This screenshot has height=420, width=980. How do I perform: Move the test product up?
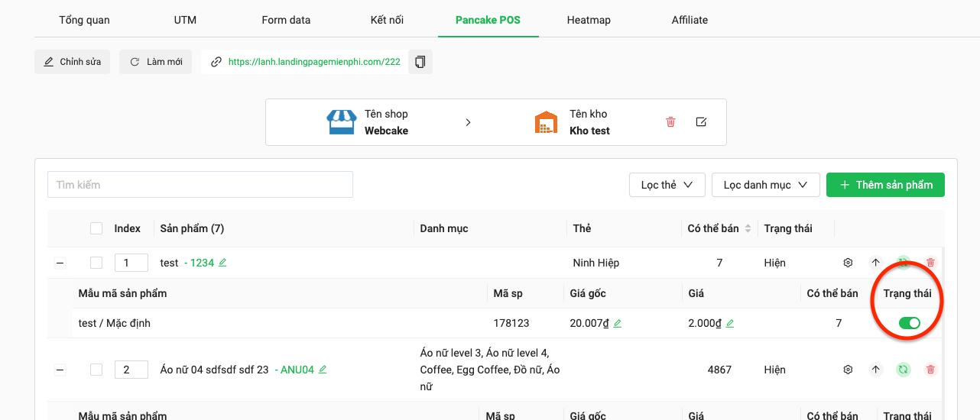876,263
